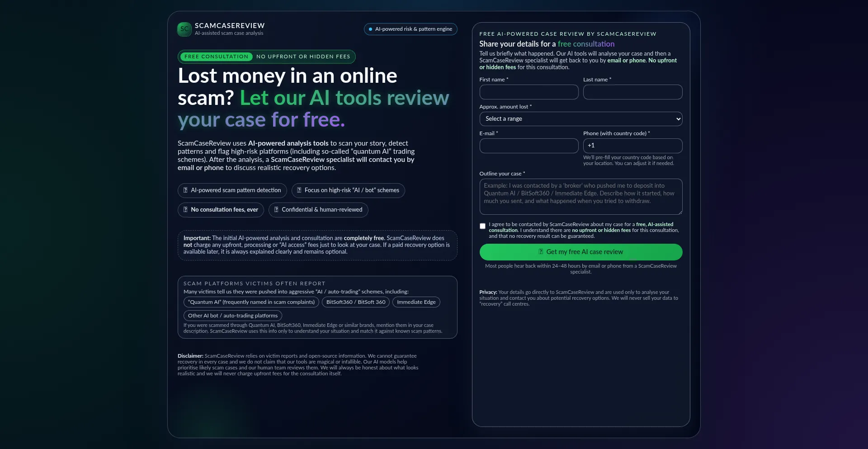Focus the Phone with country code field
The image size is (868, 449).
[632, 146]
